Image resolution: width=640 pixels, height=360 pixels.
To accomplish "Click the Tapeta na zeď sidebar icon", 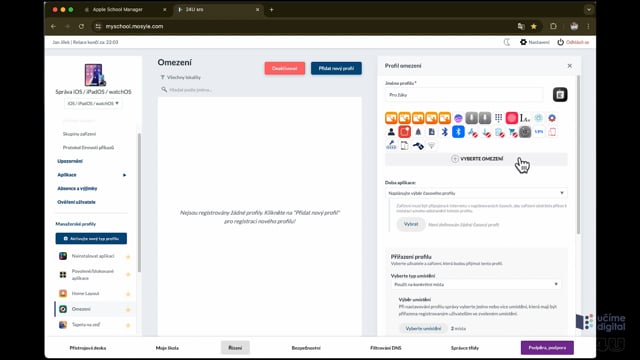I will click(x=63, y=325).
